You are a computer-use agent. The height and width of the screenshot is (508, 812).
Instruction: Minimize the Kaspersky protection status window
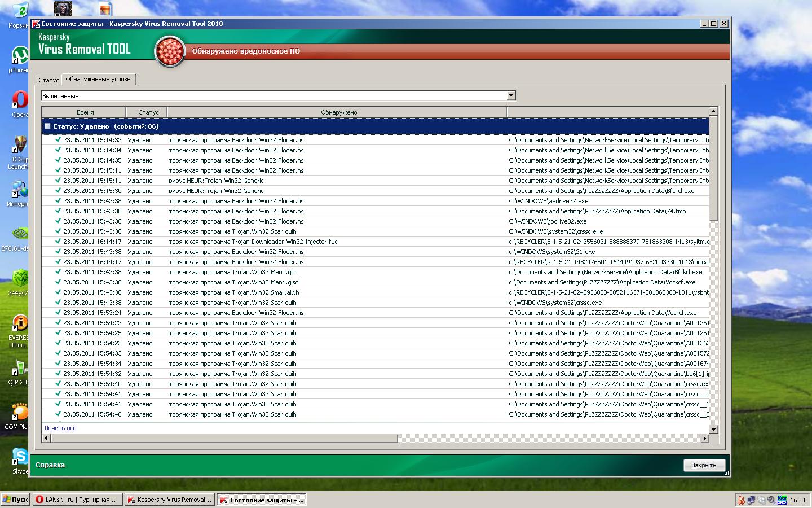pyautogui.click(x=704, y=24)
